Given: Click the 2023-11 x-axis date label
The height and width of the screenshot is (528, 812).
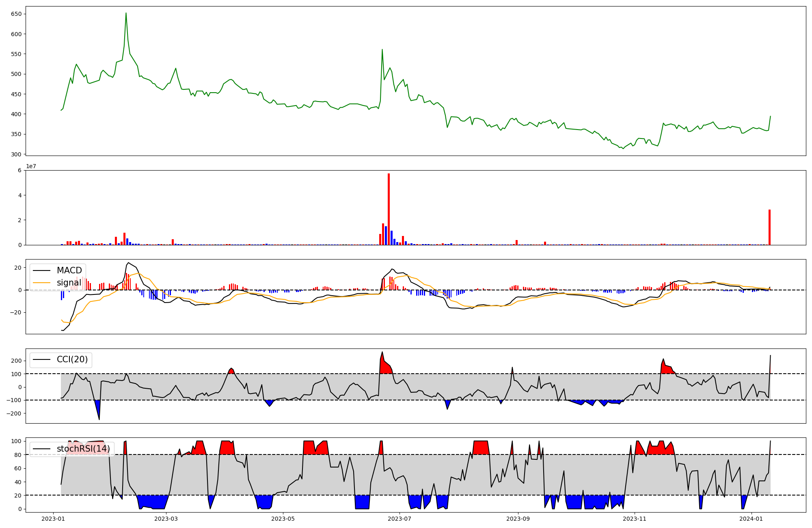Looking at the screenshot, I should (x=635, y=519).
